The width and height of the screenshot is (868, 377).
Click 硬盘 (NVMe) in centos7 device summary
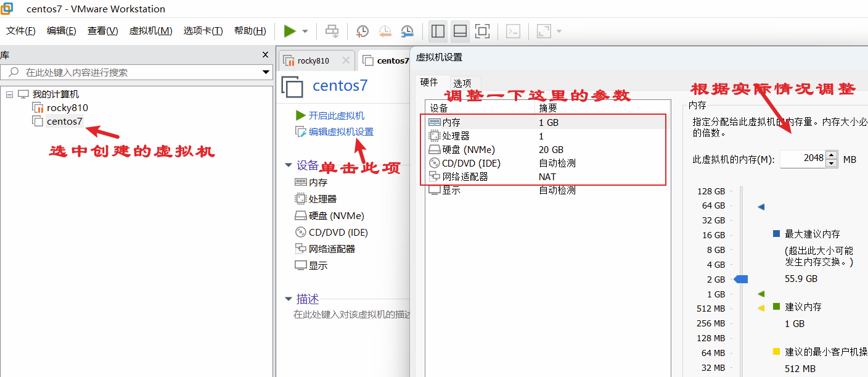[337, 215]
